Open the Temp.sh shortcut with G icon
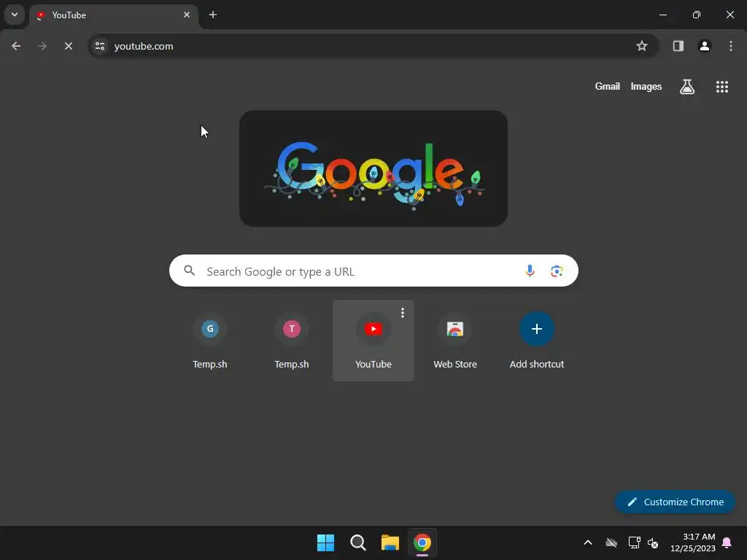 pyautogui.click(x=210, y=341)
